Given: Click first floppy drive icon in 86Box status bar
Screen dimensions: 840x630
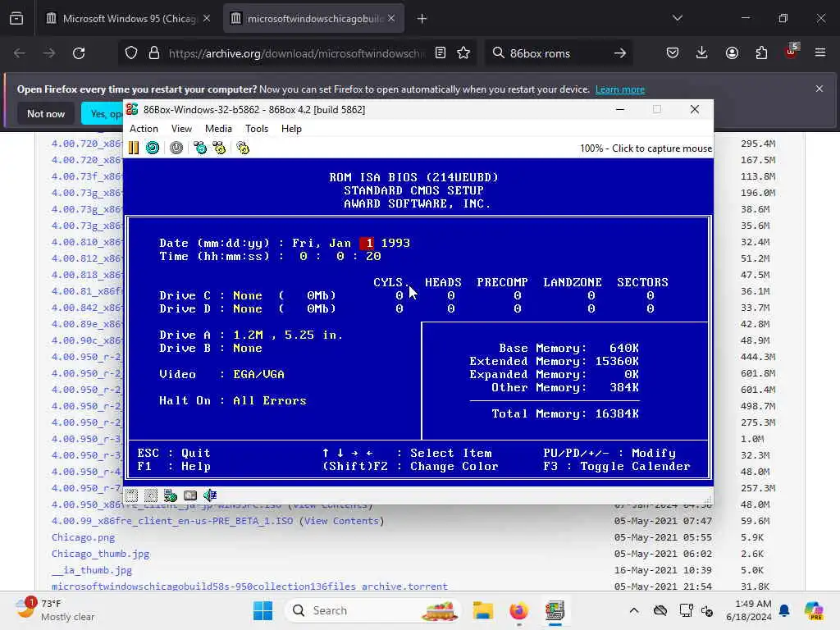Looking at the screenshot, I should [132, 495].
